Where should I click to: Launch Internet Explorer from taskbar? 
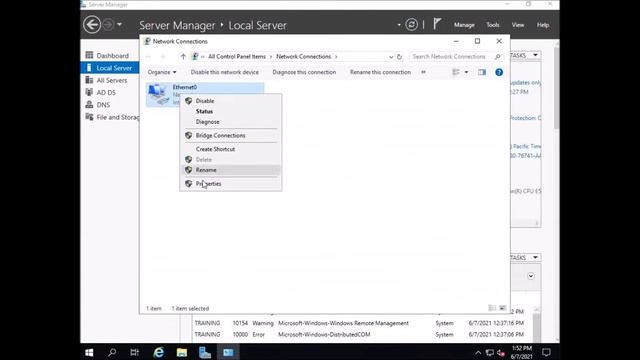[x=158, y=352]
